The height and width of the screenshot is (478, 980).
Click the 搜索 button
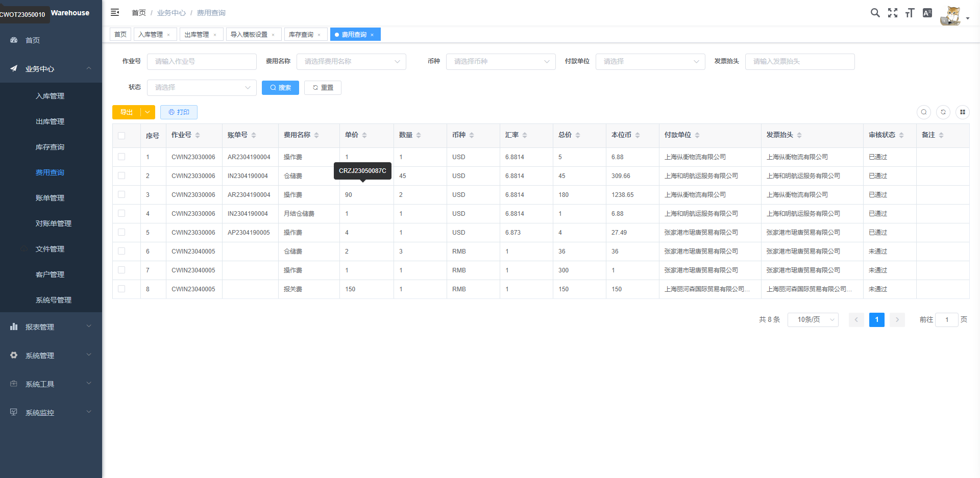tap(280, 88)
